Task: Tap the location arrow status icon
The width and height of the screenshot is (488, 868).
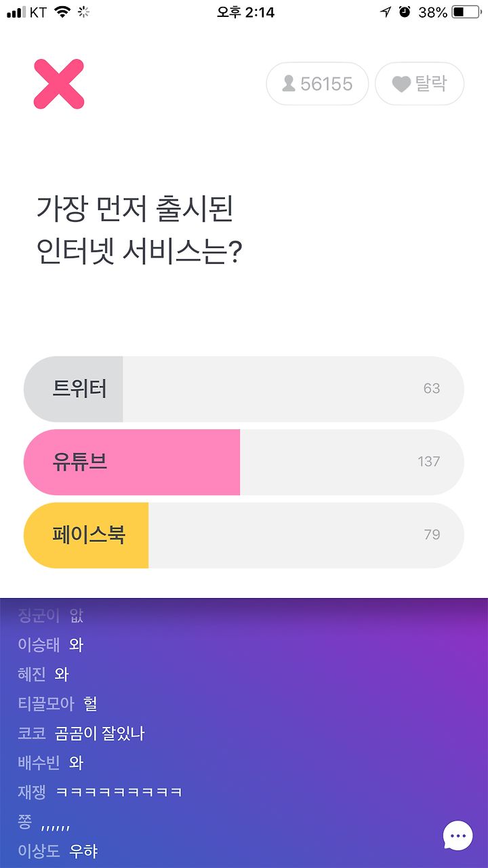Action: pyautogui.click(x=386, y=12)
